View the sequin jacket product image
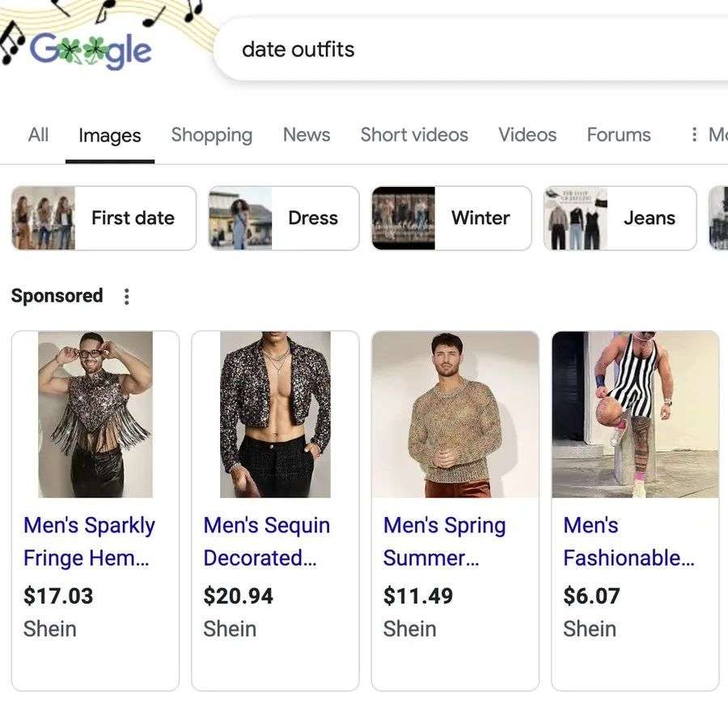 [275, 414]
